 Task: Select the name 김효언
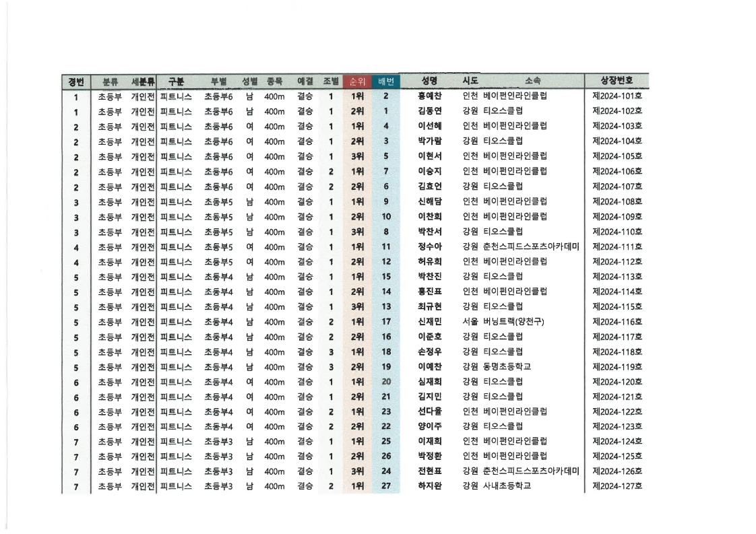[x=430, y=186]
